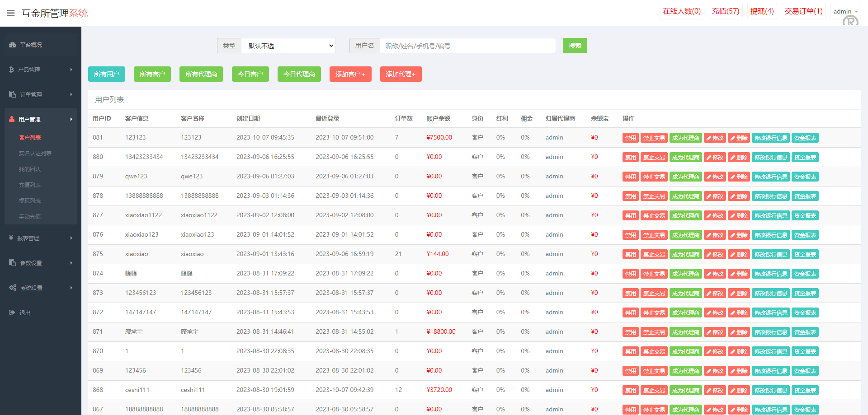Screen dimensions: 868x415
Task: Click the 添加客户+ button
Action: point(350,74)
